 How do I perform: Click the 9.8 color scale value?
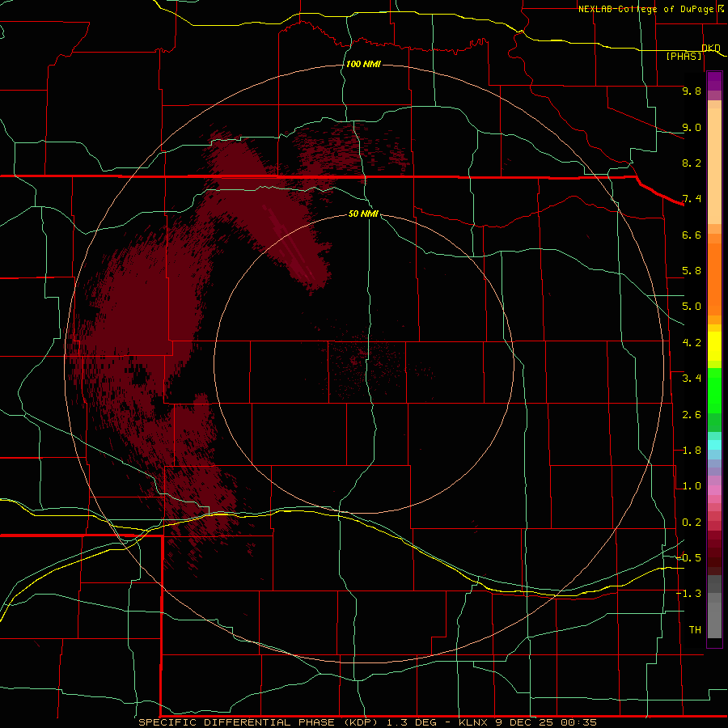[x=692, y=91]
